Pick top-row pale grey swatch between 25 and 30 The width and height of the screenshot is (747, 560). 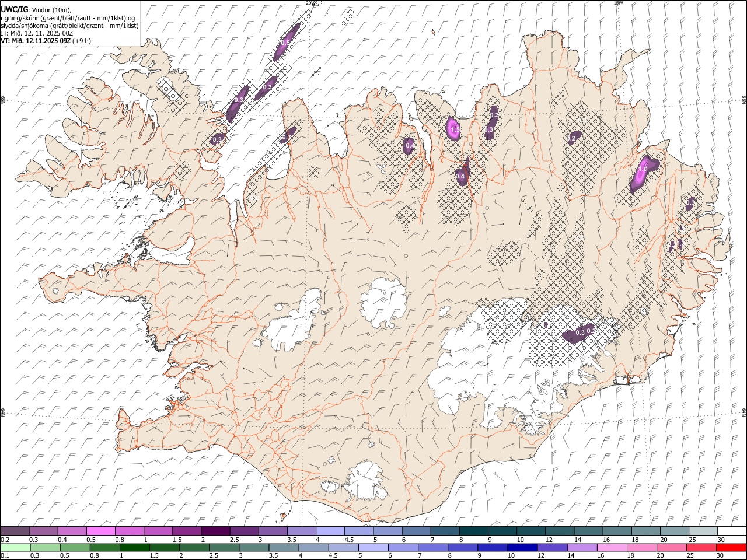703,531
